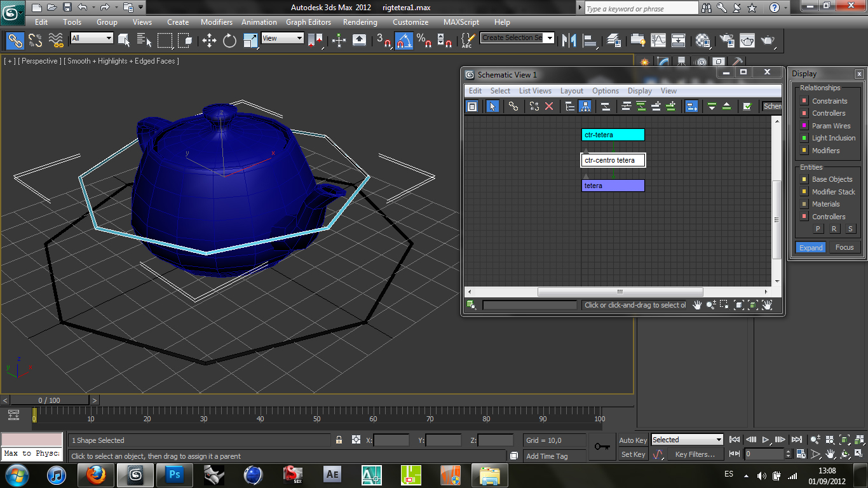Open Curve Editor from main toolbar

[658, 41]
